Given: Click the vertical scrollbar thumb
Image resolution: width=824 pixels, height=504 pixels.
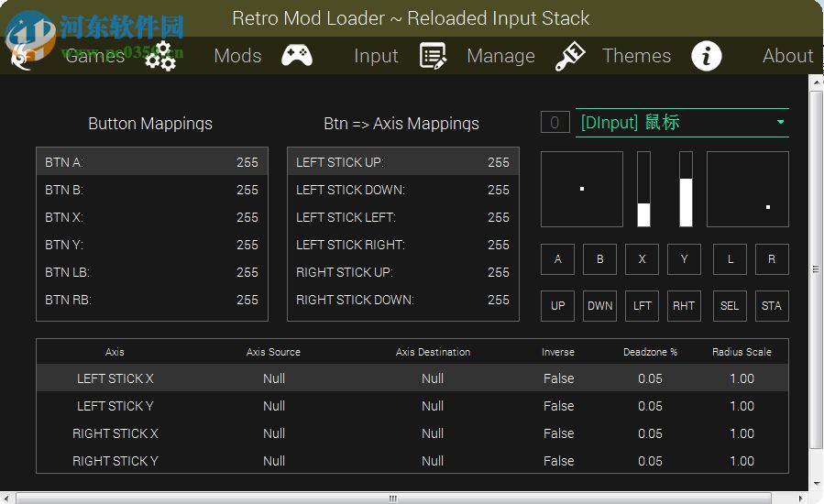Looking at the screenshot, I should 816,269.
